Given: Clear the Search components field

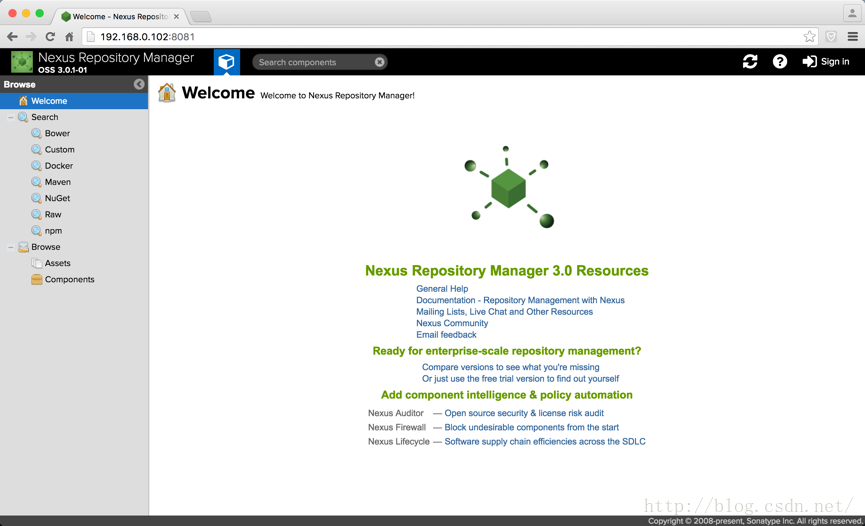Looking at the screenshot, I should pos(380,62).
